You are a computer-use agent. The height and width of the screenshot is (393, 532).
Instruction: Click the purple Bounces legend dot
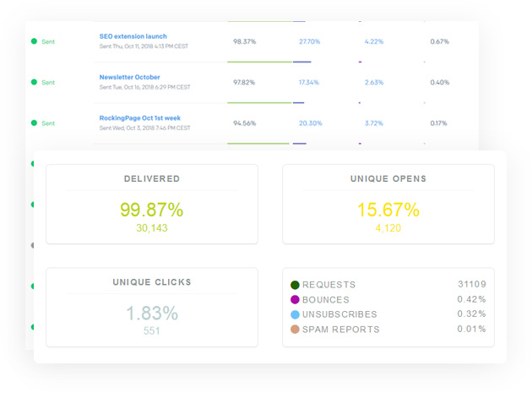click(295, 300)
